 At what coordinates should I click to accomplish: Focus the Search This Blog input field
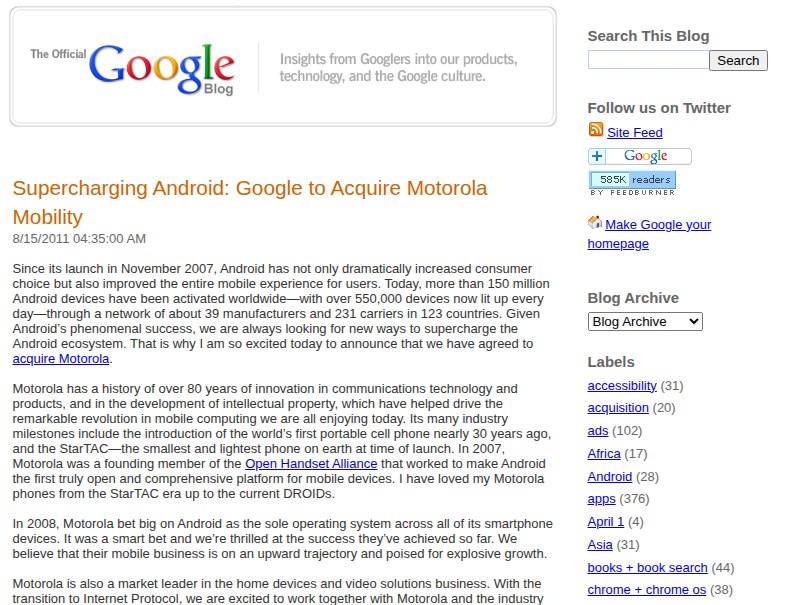[x=648, y=60]
